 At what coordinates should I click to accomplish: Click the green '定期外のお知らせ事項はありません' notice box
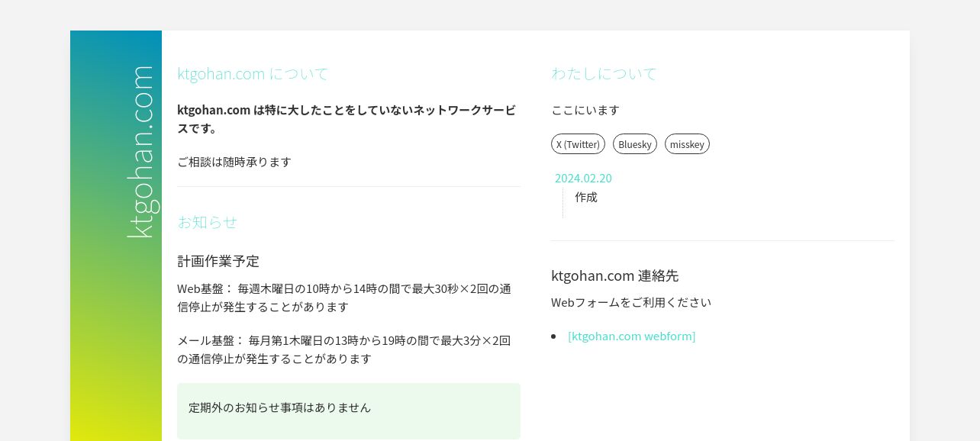click(x=349, y=411)
